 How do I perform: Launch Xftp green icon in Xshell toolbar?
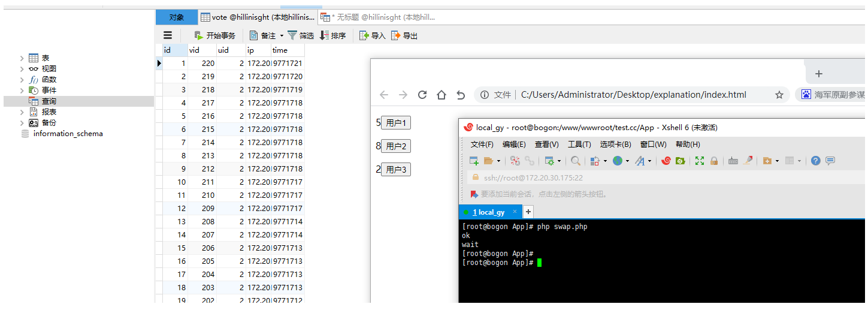[681, 161]
